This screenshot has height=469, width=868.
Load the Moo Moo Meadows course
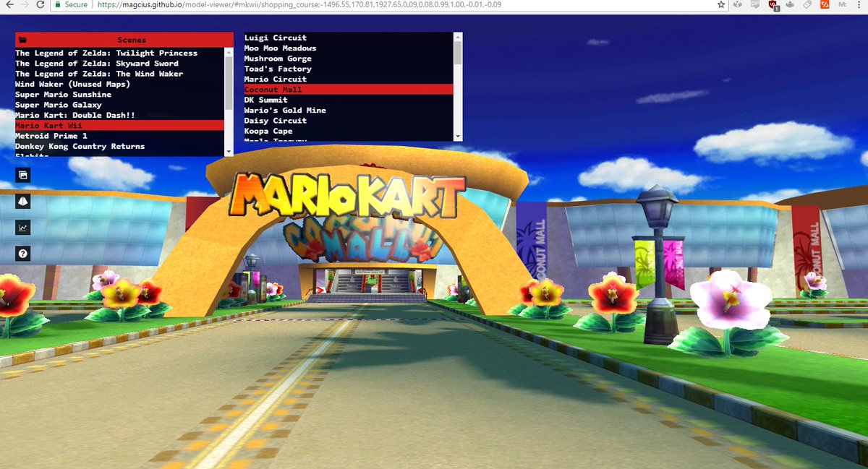[x=349, y=48]
